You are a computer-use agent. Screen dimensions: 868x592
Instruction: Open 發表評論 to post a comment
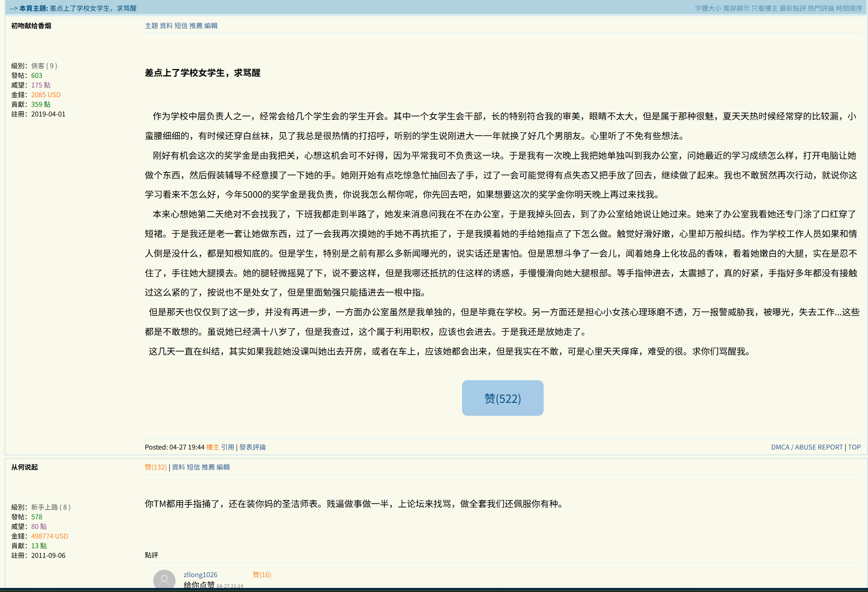pos(252,447)
